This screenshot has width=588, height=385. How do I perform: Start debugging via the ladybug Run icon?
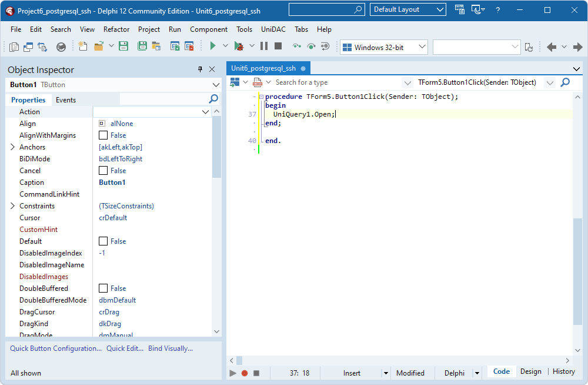point(240,45)
